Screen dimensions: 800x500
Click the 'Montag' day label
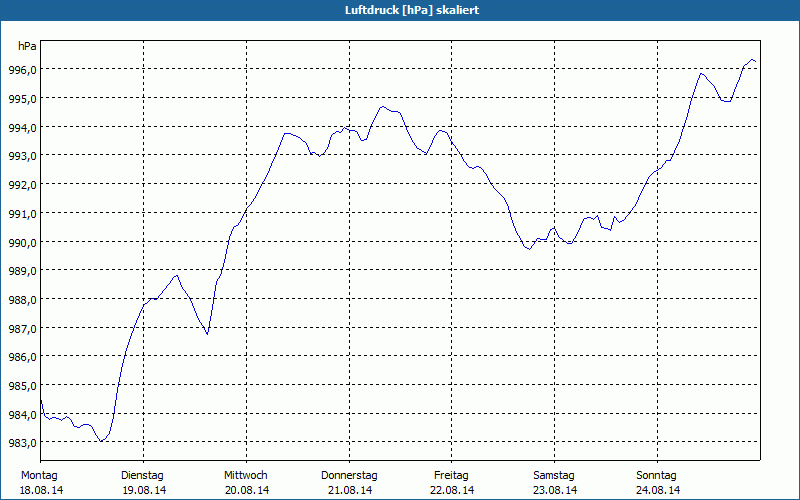pyautogui.click(x=39, y=476)
